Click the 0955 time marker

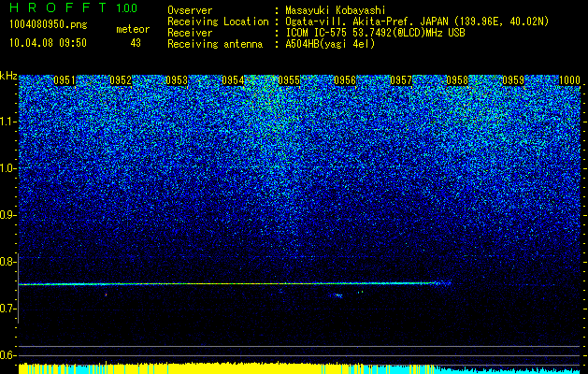pos(289,80)
